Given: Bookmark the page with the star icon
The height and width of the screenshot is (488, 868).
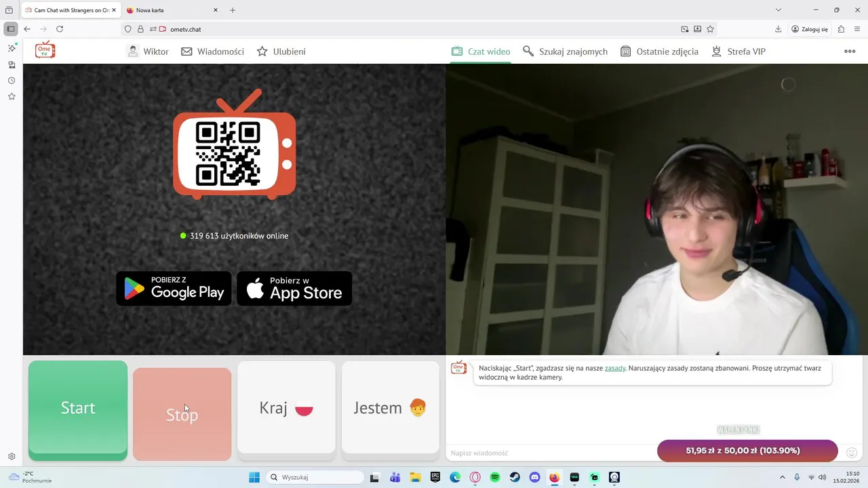Looking at the screenshot, I should pyautogui.click(x=710, y=29).
